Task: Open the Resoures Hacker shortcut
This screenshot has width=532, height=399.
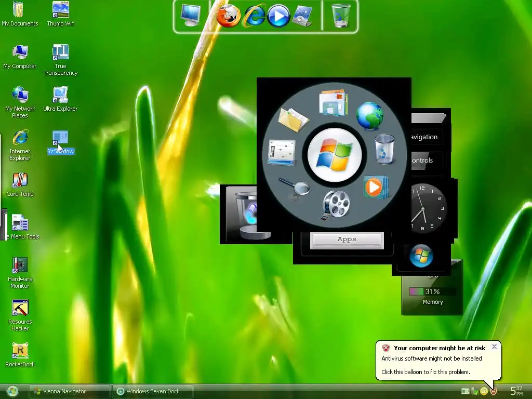Action: pos(20,315)
